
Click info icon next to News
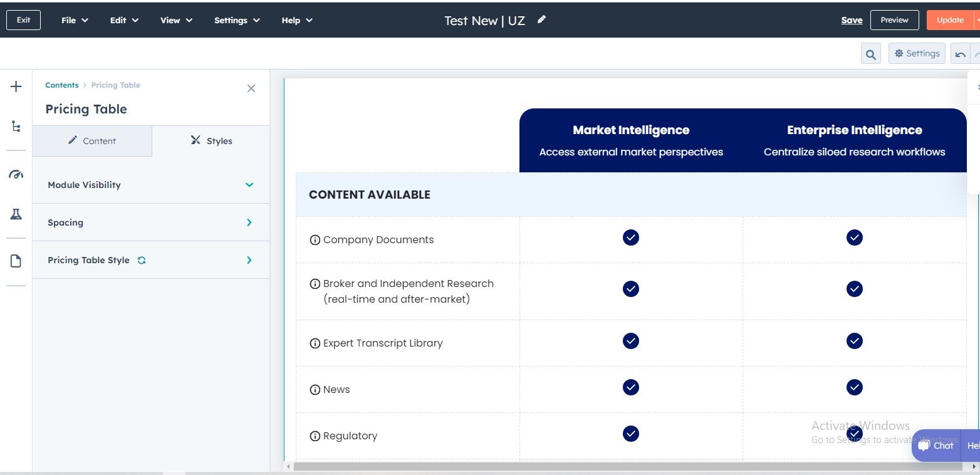pyautogui.click(x=315, y=390)
